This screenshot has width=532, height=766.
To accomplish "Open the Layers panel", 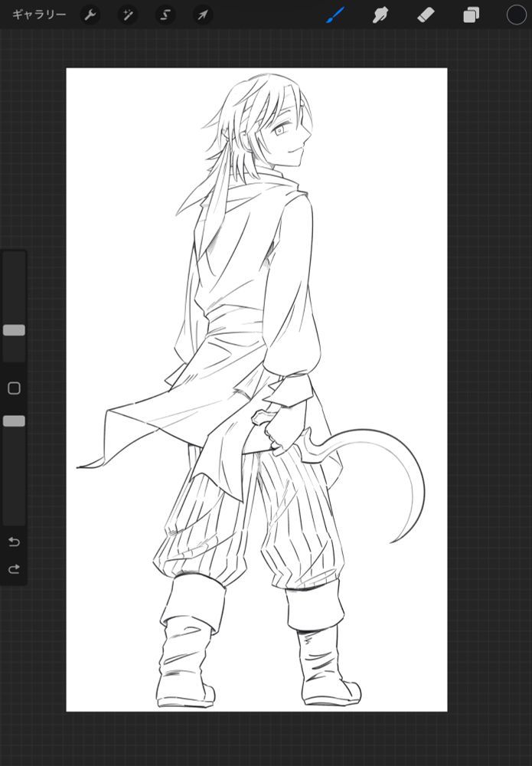I will [471, 15].
